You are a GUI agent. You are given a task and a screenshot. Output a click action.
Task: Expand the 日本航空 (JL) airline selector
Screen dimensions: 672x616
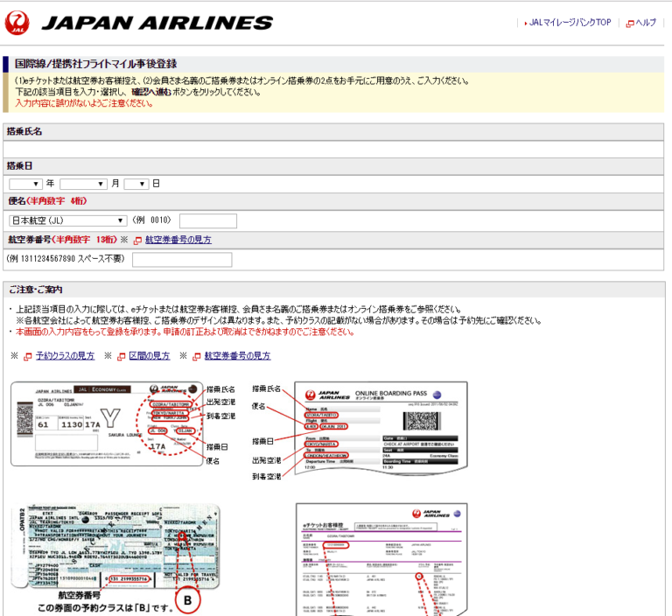point(67,220)
